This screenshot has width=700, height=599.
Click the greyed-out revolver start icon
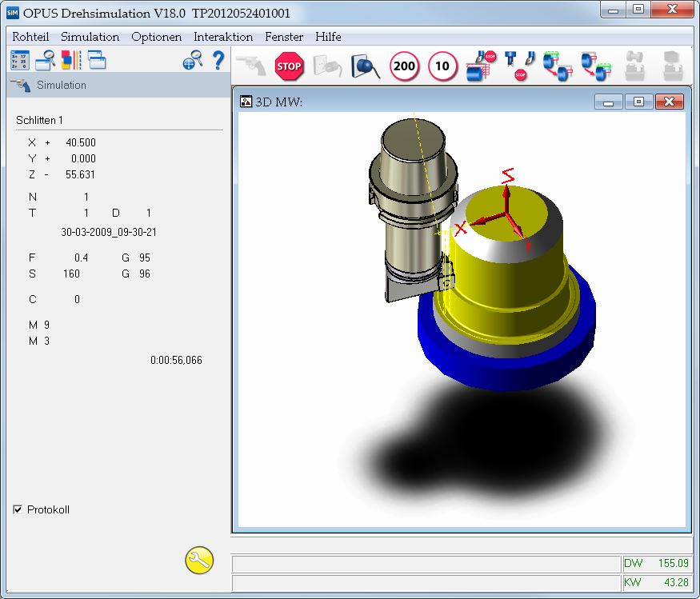point(251,66)
